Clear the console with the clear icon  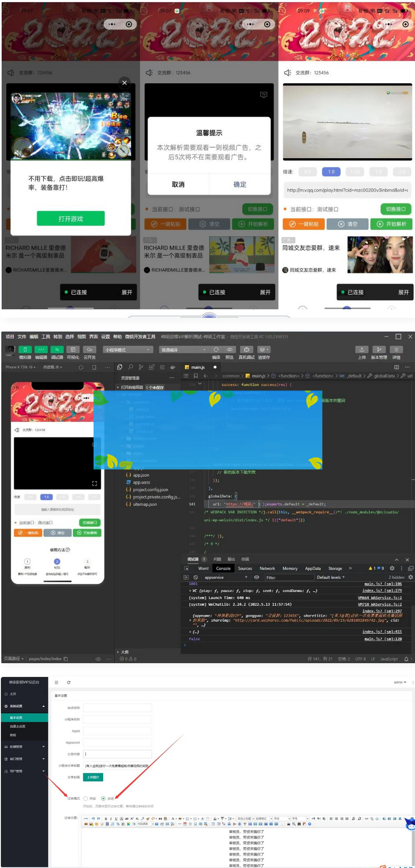(196, 578)
